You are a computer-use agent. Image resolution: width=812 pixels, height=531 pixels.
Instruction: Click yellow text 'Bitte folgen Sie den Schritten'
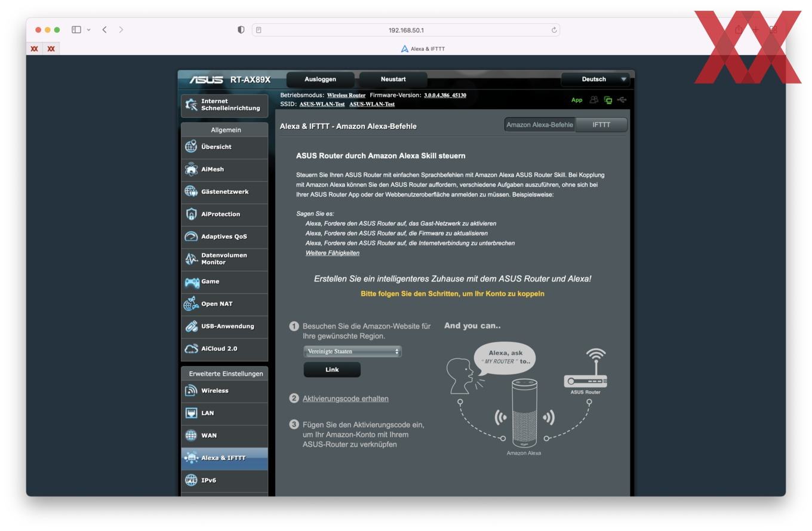click(x=453, y=294)
